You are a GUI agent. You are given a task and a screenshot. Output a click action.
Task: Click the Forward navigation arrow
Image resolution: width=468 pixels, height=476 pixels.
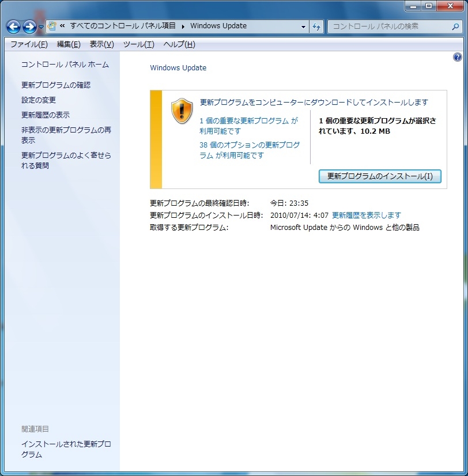[x=29, y=27]
